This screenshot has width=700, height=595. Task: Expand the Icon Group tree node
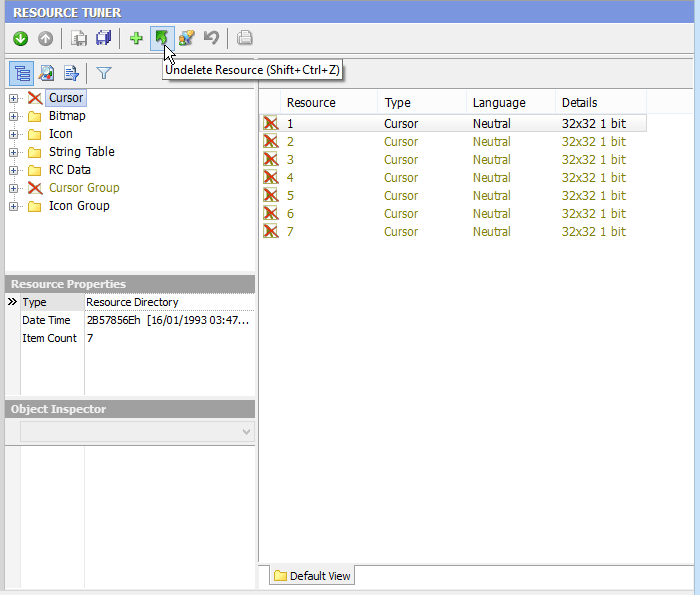[x=13, y=206]
